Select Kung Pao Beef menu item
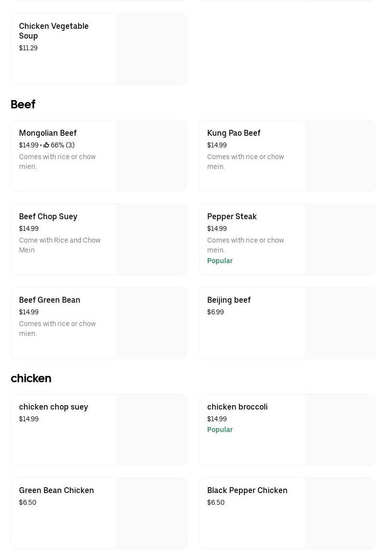 (x=234, y=133)
